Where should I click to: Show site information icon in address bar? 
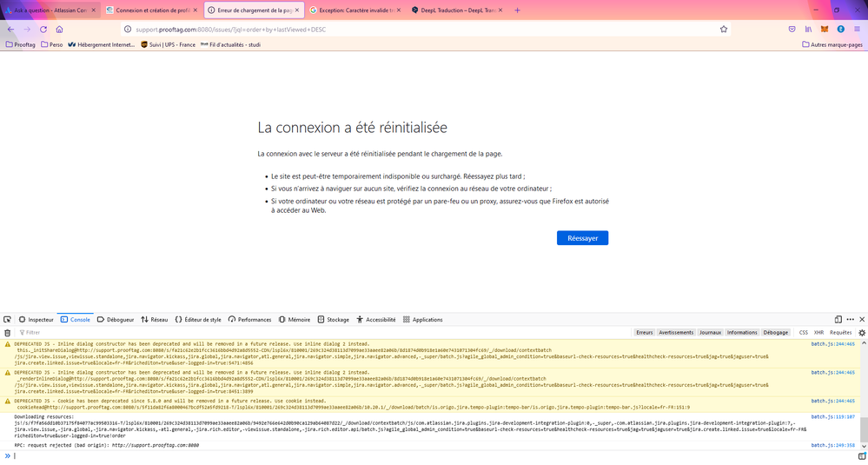[x=128, y=30]
